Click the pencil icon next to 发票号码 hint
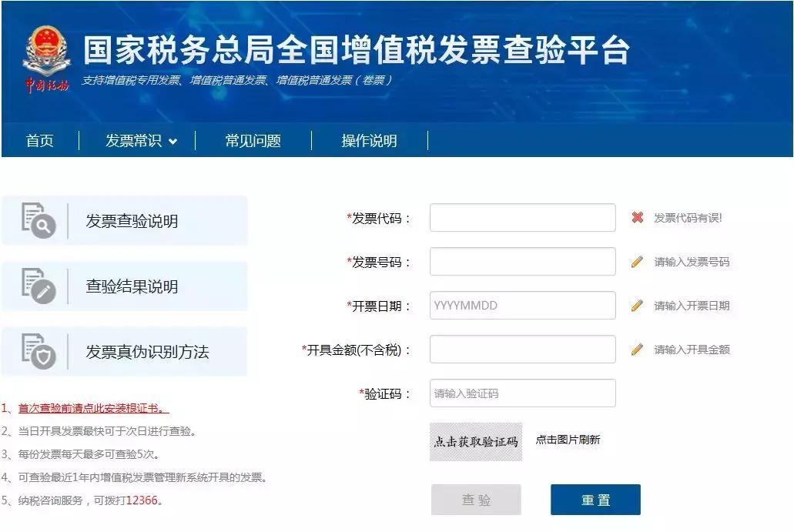Viewport: 794px width, 532px height. pyautogui.click(x=637, y=262)
